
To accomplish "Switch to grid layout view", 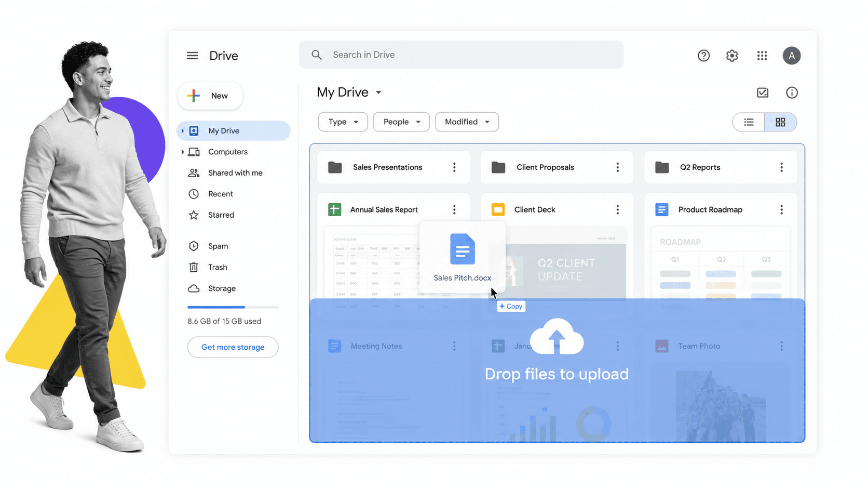I will 780,122.
